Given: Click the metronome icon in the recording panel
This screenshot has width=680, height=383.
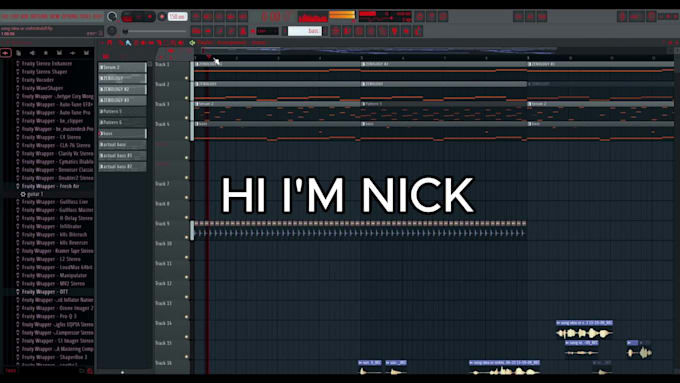Looking at the screenshot, I should point(196,16).
